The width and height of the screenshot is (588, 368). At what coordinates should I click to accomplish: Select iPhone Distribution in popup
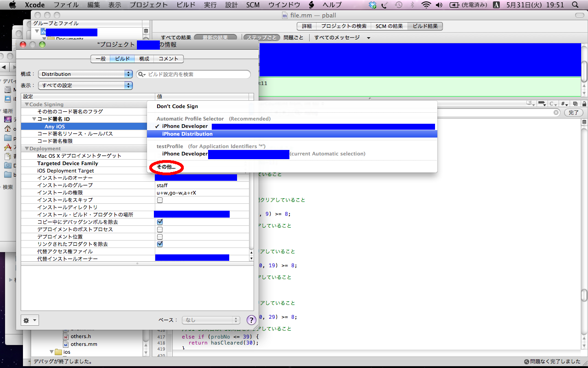click(x=292, y=134)
